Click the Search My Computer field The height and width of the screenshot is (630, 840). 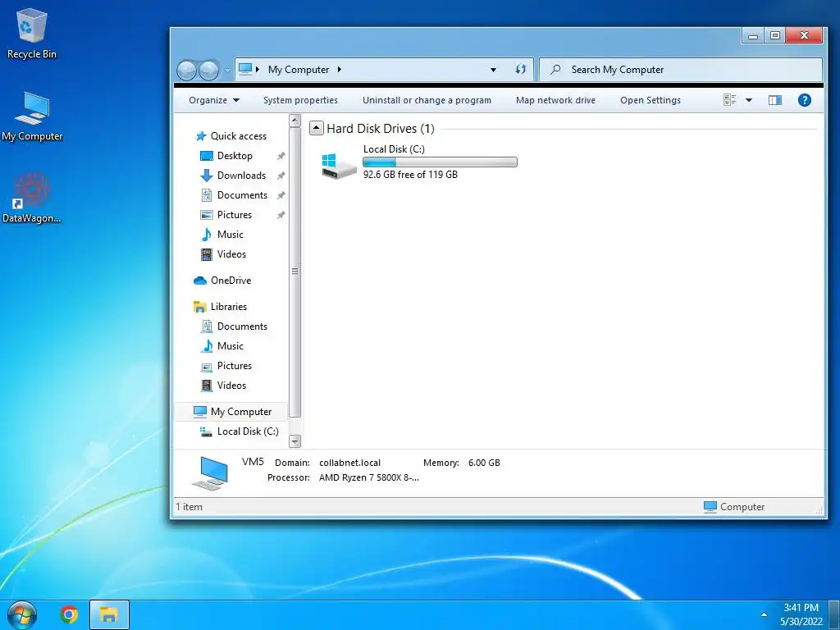click(681, 70)
